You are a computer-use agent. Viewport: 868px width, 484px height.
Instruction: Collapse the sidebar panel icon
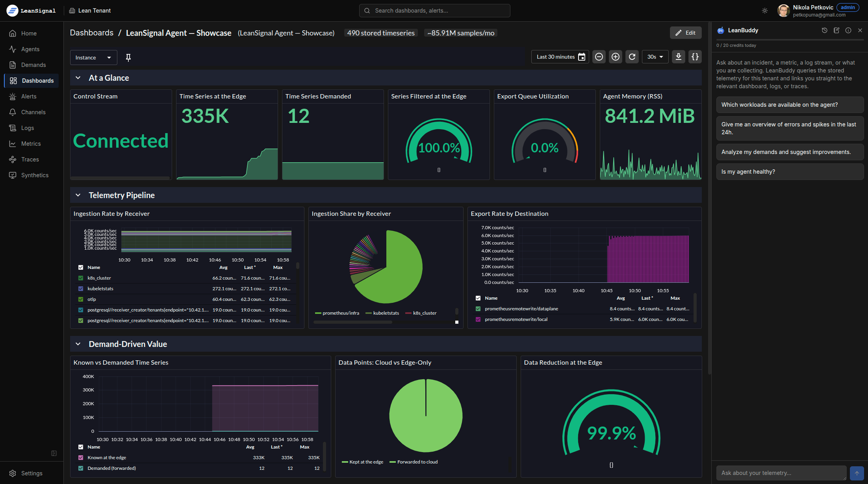click(x=54, y=453)
